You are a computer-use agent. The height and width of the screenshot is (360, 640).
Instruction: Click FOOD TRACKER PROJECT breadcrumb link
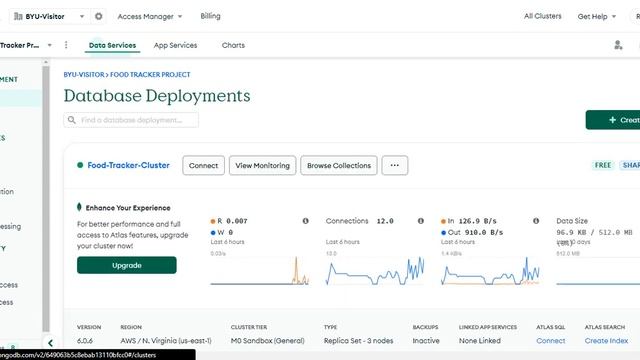[150, 75]
